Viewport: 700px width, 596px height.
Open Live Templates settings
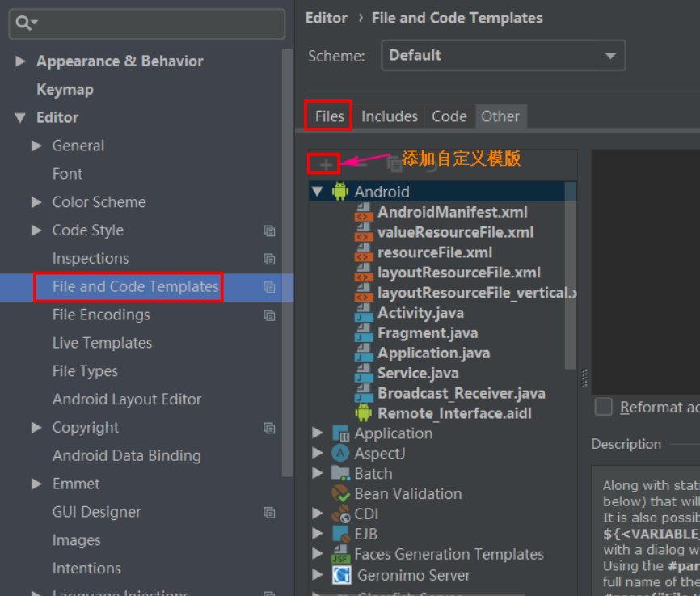click(102, 343)
